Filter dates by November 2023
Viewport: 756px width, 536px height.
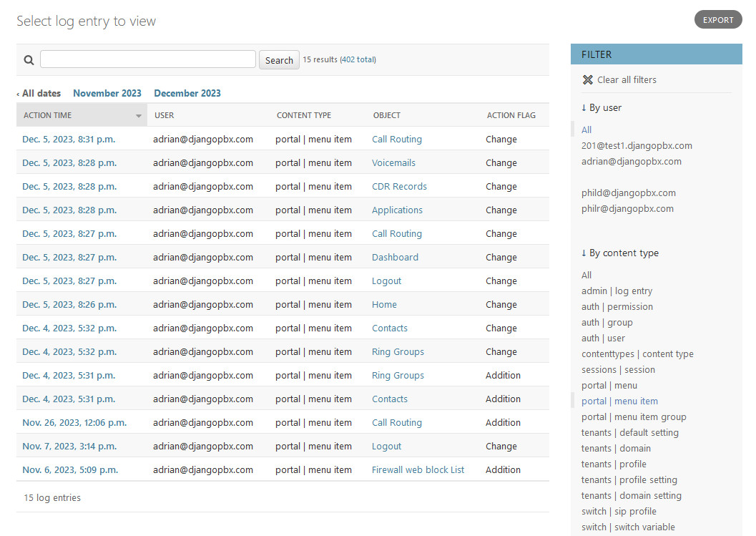[107, 93]
